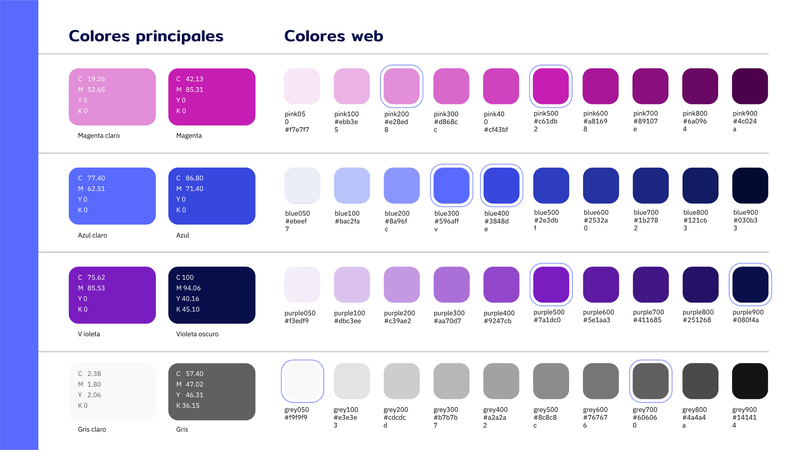
Task: Pick the Violeta color card
Action: [x=112, y=295]
